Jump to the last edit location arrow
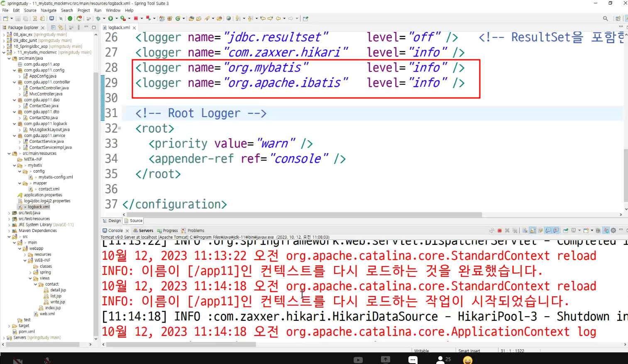This screenshot has width=628, height=364. (263, 18)
